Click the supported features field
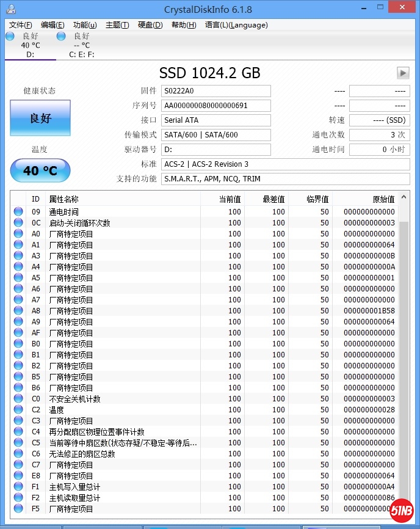This screenshot has width=420, height=529. click(x=286, y=179)
